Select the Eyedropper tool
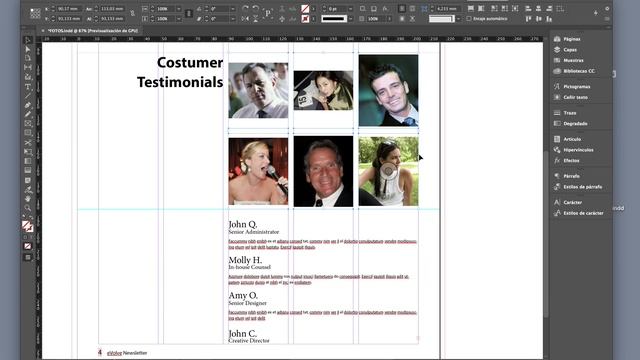Viewport: 640px width, 360px height. (x=28, y=190)
